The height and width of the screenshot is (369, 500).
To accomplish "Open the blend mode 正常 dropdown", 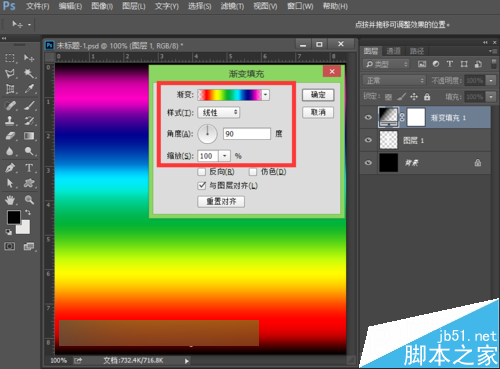I will (394, 80).
